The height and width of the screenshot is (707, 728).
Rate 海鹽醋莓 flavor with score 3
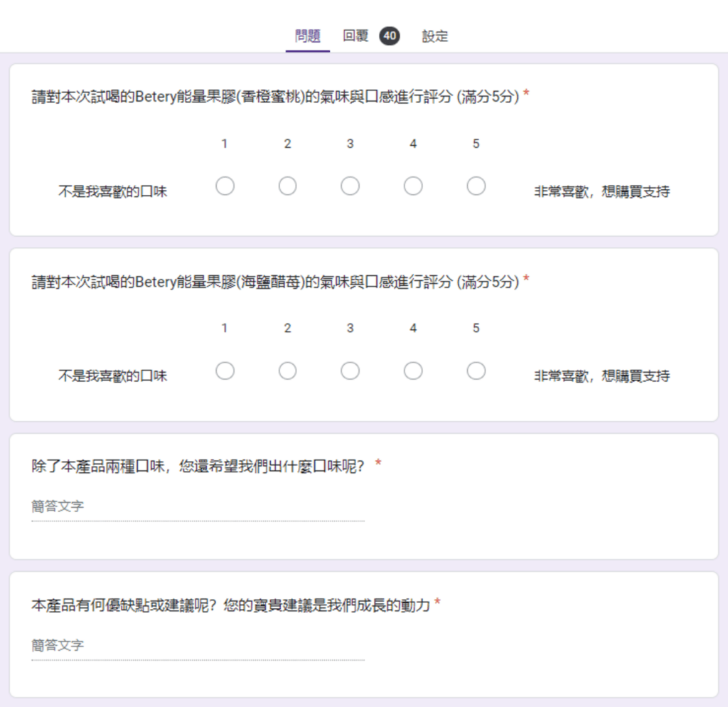(x=350, y=371)
